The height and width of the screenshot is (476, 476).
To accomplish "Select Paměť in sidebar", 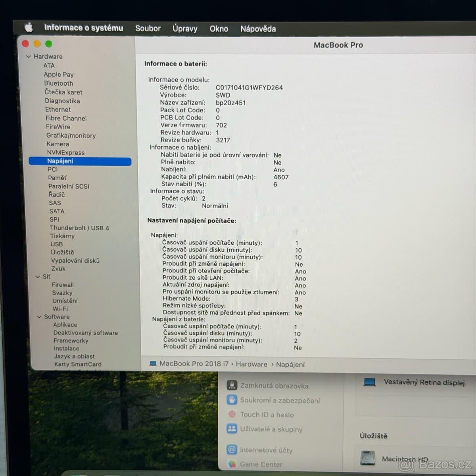I will pos(58,178).
